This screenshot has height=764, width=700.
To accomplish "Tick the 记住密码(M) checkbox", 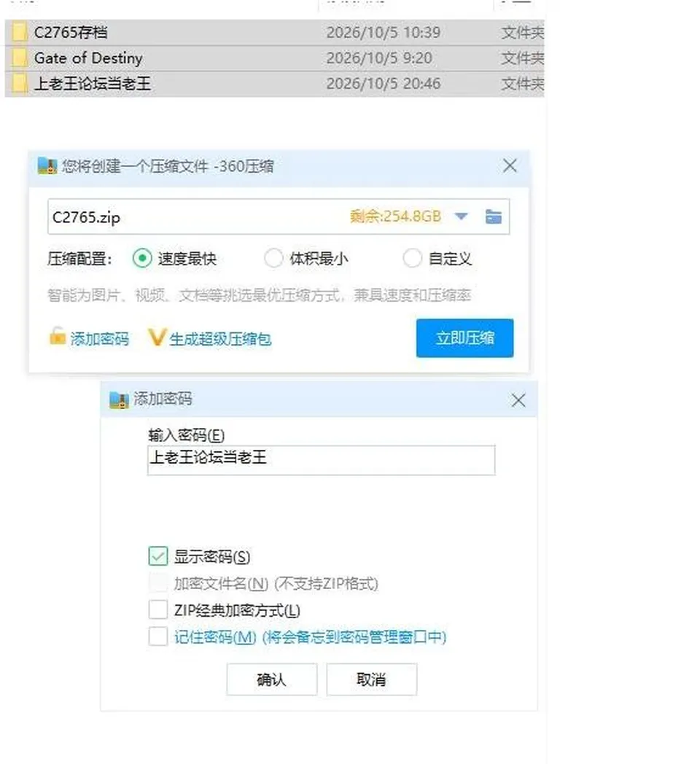I will pyautogui.click(x=158, y=636).
